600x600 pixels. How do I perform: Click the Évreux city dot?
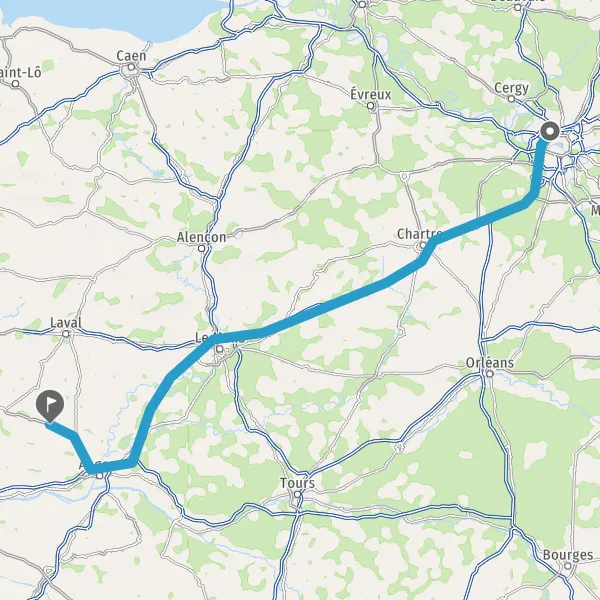370,106
